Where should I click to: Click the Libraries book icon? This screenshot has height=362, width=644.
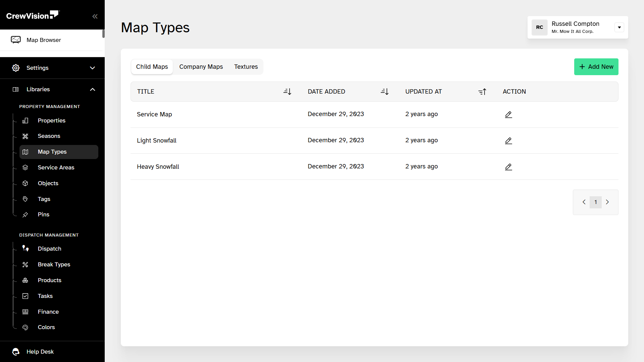pos(16,89)
